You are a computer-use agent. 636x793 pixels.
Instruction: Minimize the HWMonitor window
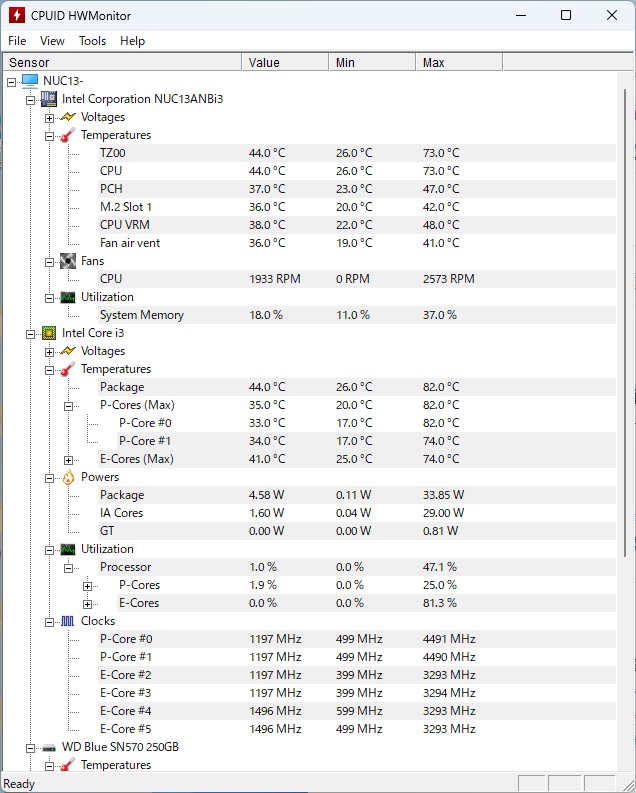[x=521, y=15]
